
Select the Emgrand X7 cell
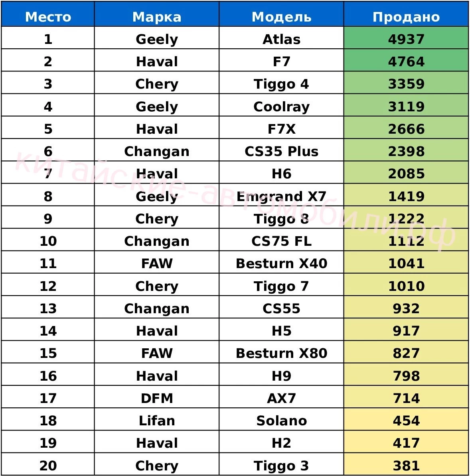click(x=281, y=196)
